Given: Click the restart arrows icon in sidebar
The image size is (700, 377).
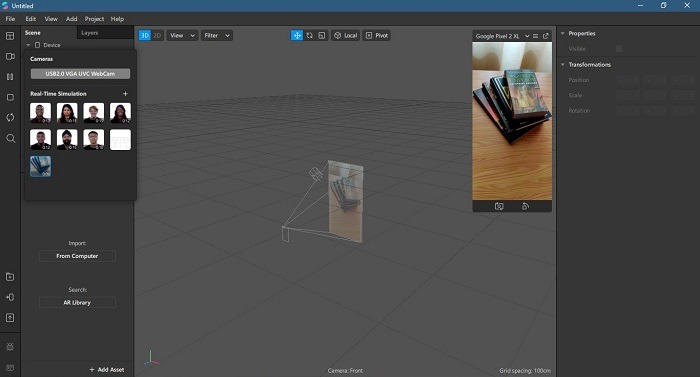Looking at the screenshot, I should point(10,117).
